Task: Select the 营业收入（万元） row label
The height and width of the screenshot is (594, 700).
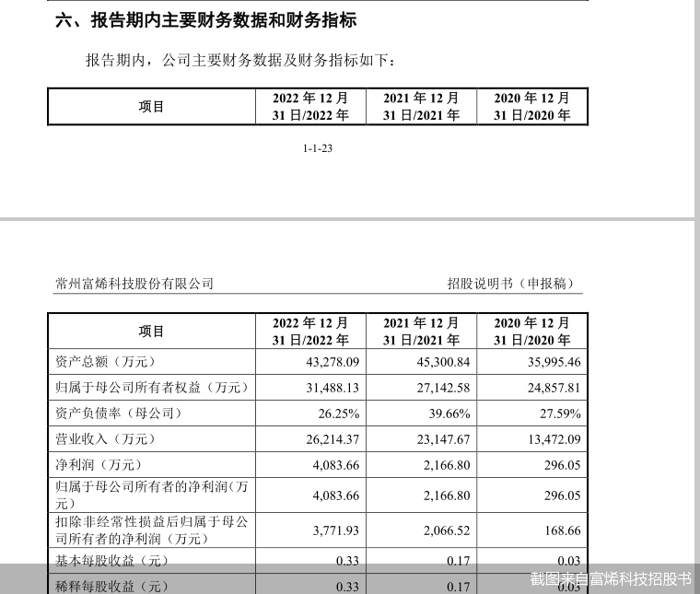Action: click(99, 439)
